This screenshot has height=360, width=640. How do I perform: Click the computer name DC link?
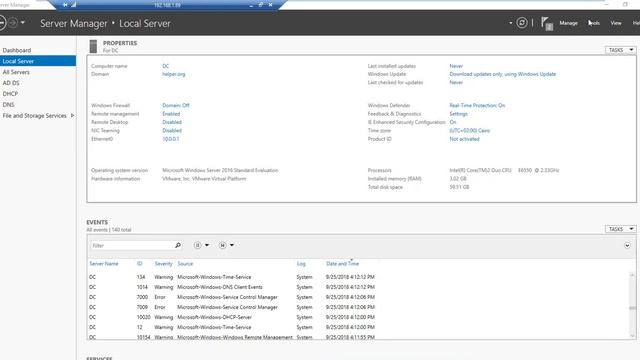tap(165, 66)
